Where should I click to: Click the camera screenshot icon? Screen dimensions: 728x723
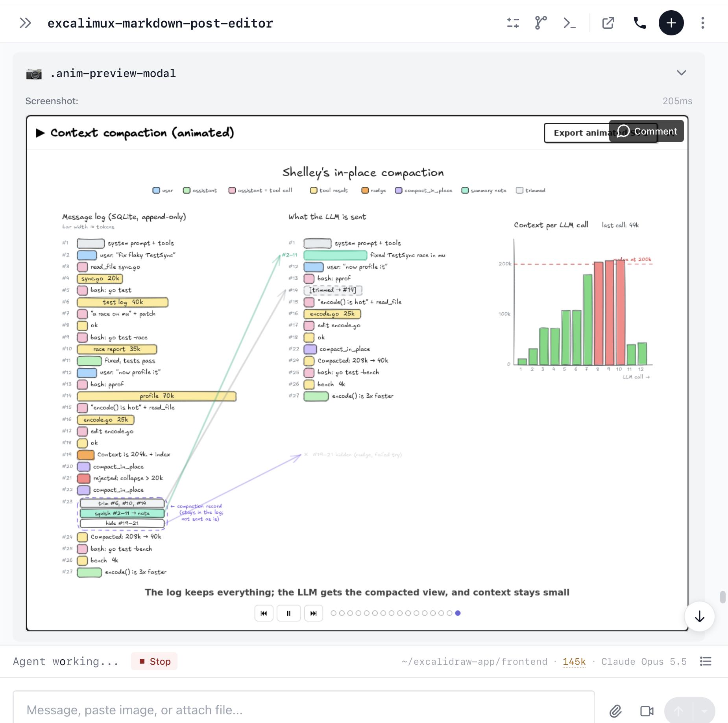[x=34, y=74]
